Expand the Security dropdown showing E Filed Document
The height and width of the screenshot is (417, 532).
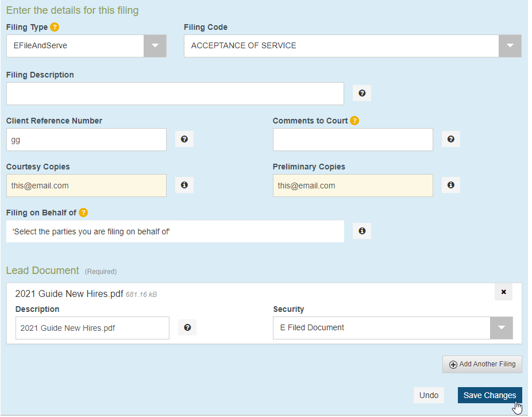(500, 327)
